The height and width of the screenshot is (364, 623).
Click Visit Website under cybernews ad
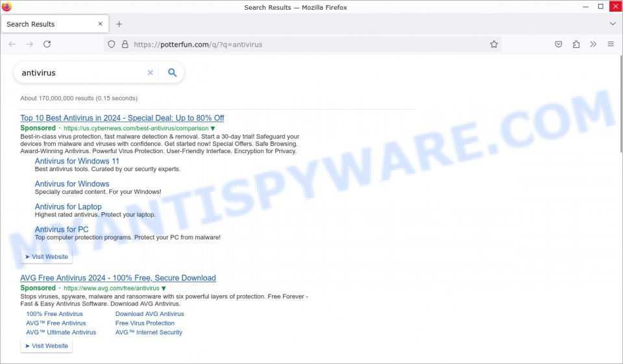click(47, 257)
